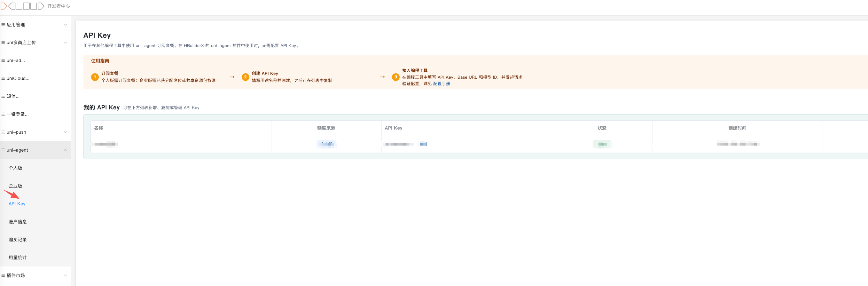Open the 配置手册 link

pyautogui.click(x=442, y=83)
